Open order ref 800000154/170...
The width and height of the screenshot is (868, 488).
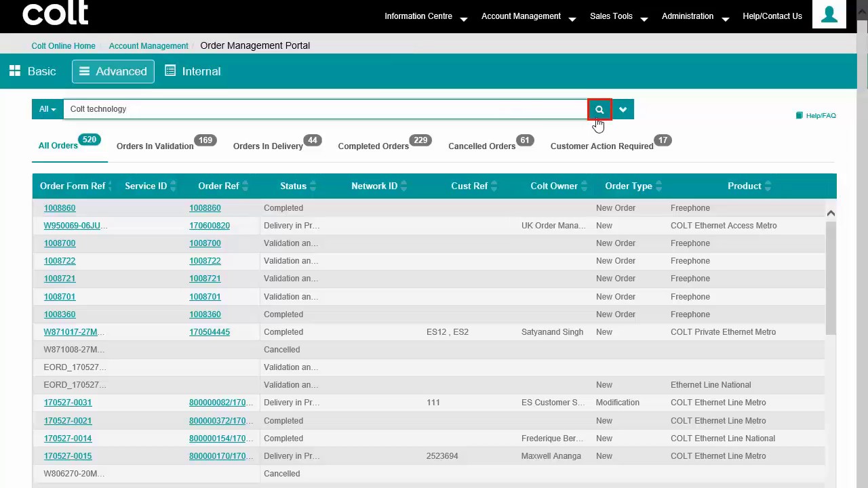[x=221, y=439]
